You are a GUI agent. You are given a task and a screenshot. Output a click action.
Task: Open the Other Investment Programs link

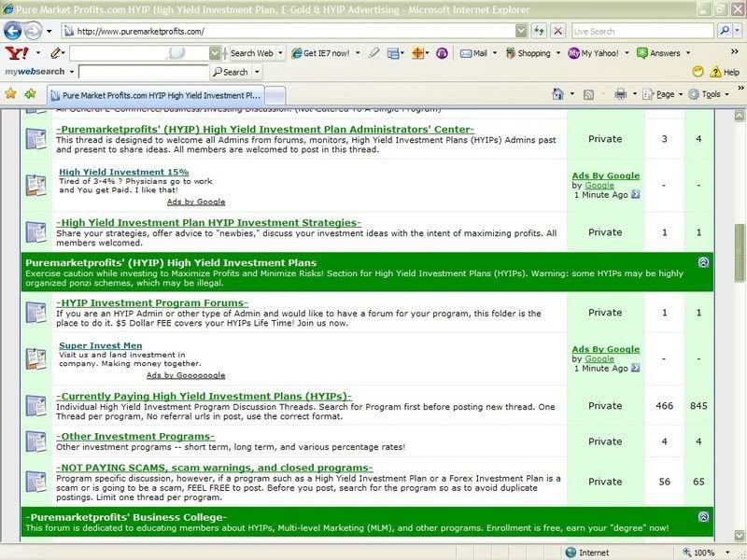[135, 437]
